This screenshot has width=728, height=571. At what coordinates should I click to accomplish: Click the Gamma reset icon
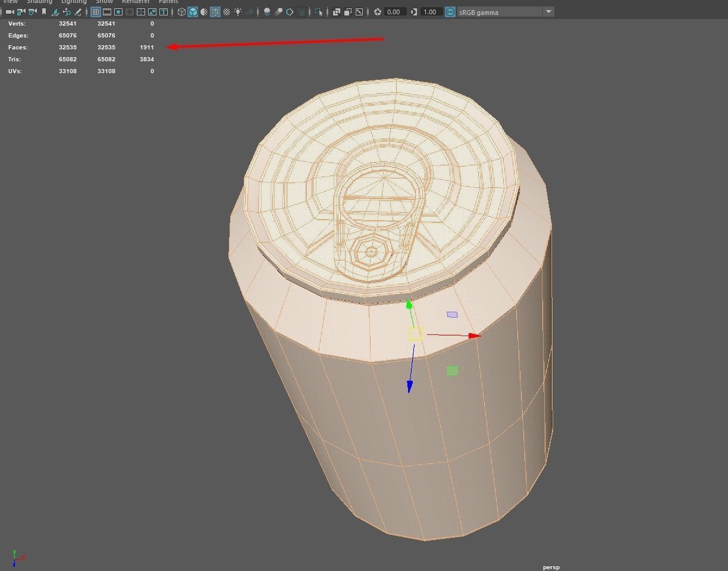(414, 12)
